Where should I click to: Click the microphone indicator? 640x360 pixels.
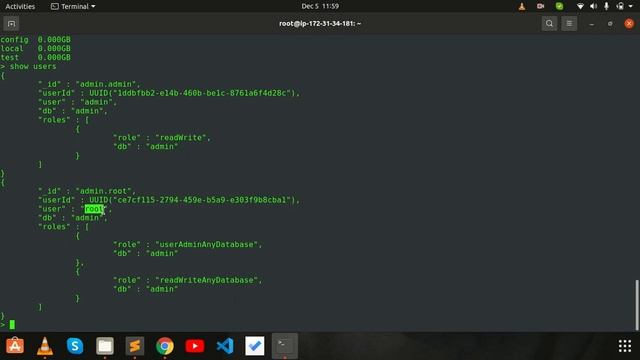click(607, 6)
